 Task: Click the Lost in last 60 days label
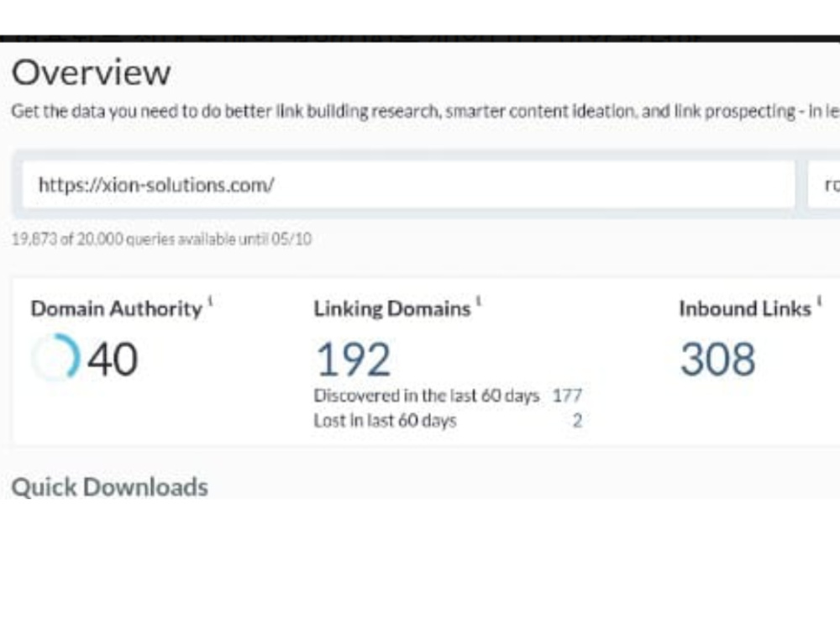pos(386,421)
